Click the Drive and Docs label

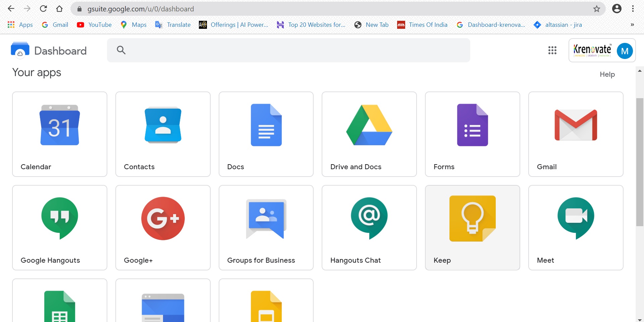356,167
